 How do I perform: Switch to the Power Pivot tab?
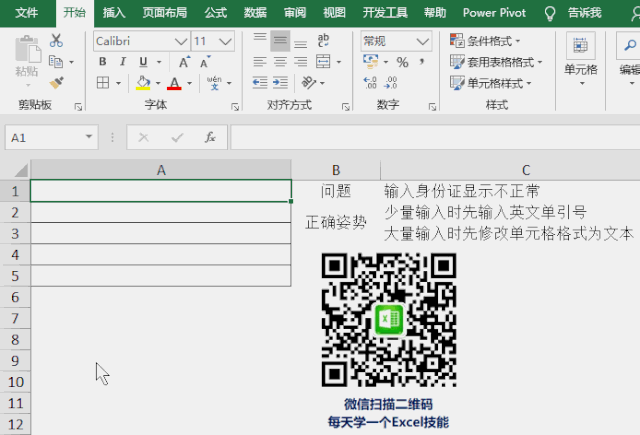[x=494, y=13]
